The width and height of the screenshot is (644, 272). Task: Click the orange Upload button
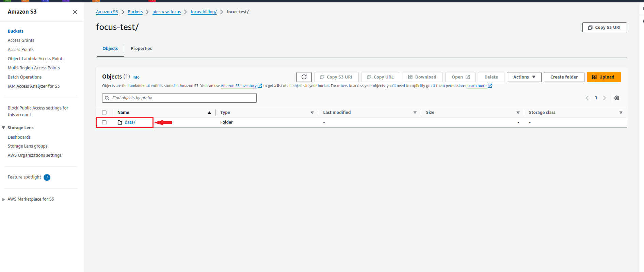coord(603,77)
